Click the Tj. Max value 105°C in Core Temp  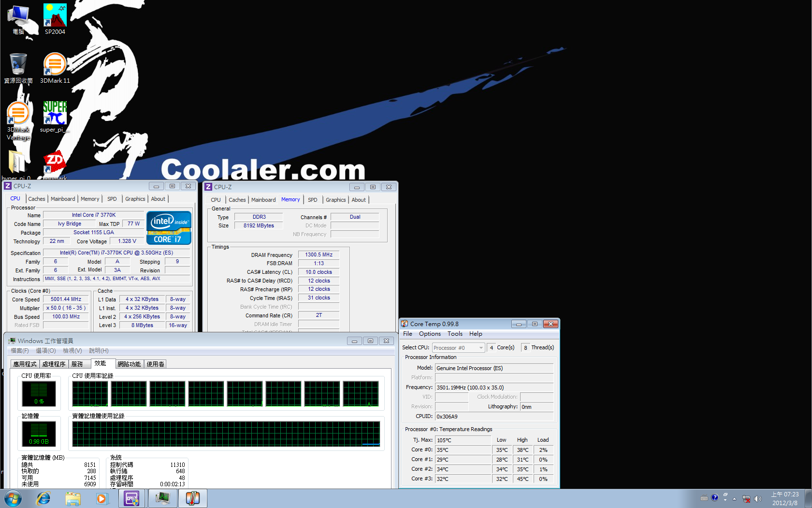click(463, 440)
